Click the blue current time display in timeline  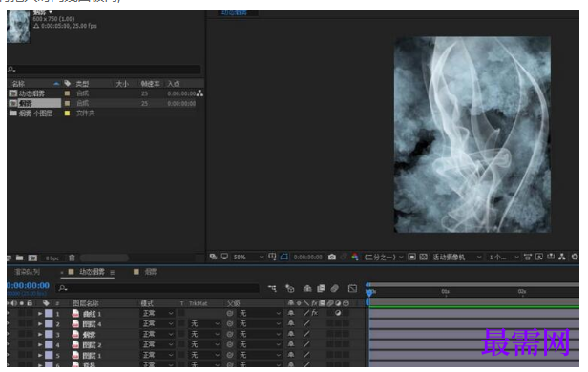point(28,285)
